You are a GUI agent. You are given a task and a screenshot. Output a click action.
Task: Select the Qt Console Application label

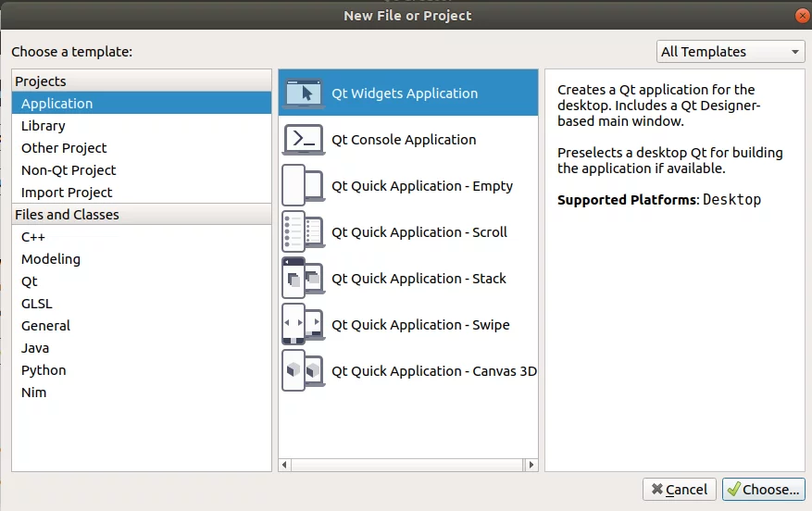tap(404, 140)
